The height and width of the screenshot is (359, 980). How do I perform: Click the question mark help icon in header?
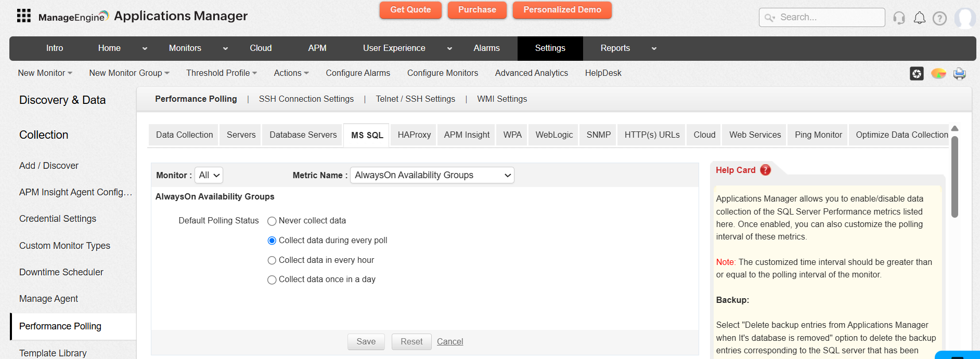click(939, 19)
